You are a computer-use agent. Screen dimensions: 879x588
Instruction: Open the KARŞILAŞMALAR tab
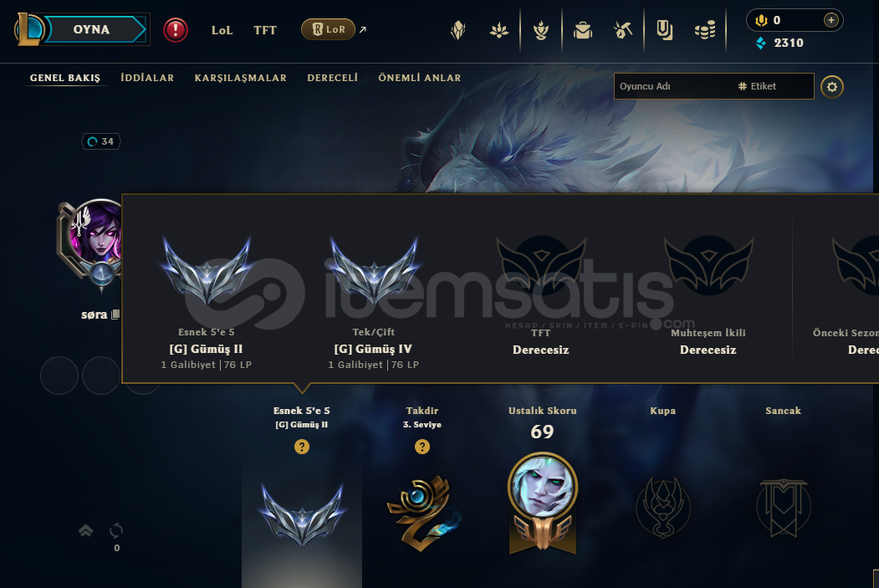coord(241,78)
